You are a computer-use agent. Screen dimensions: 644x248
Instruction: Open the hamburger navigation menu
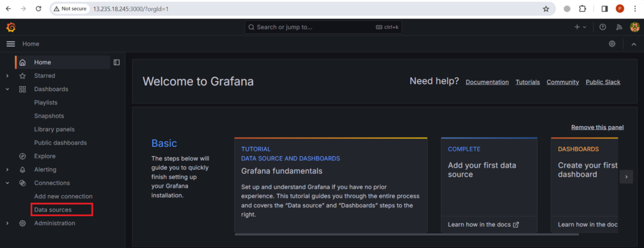click(11, 44)
